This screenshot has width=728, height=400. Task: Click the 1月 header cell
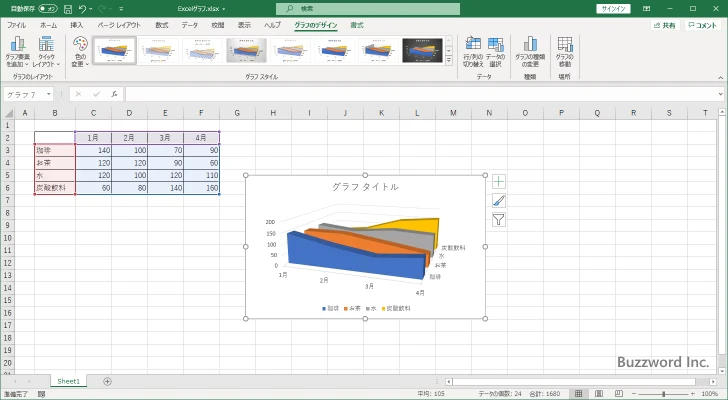pyautogui.click(x=93, y=138)
